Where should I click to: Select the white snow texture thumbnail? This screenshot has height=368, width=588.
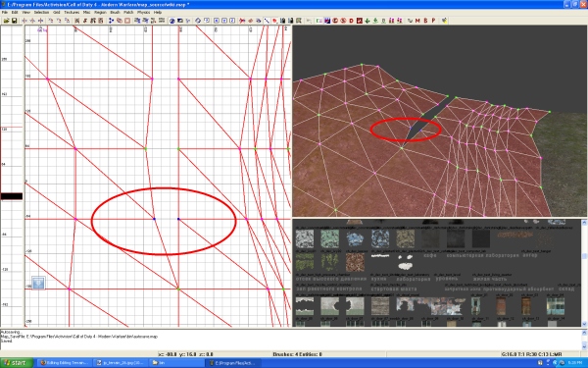[305, 238]
